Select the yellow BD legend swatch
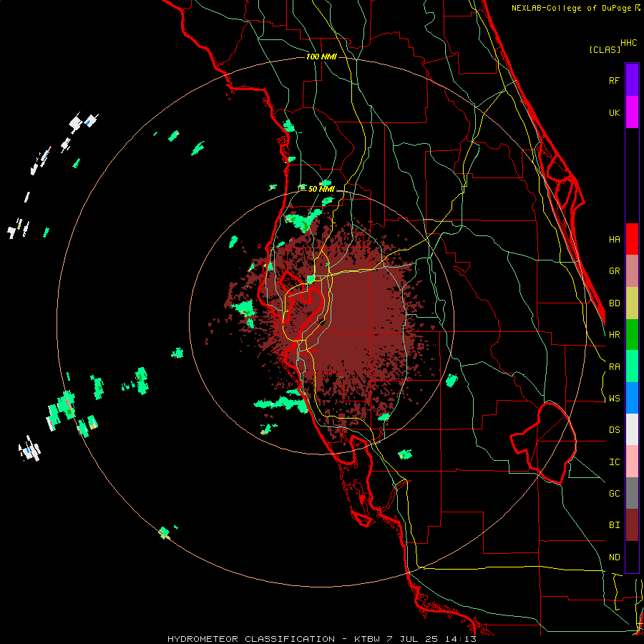The height and width of the screenshot is (644, 644). [x=632, y=303]
